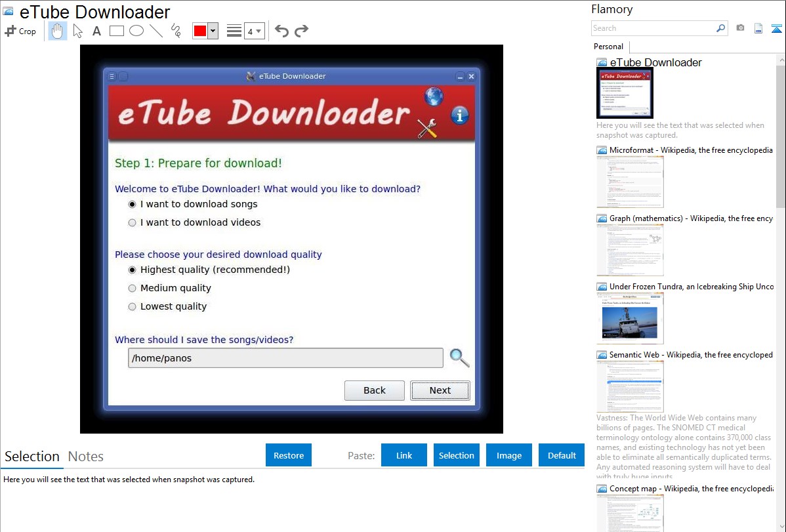Click the Restore button

click(289, 455)
